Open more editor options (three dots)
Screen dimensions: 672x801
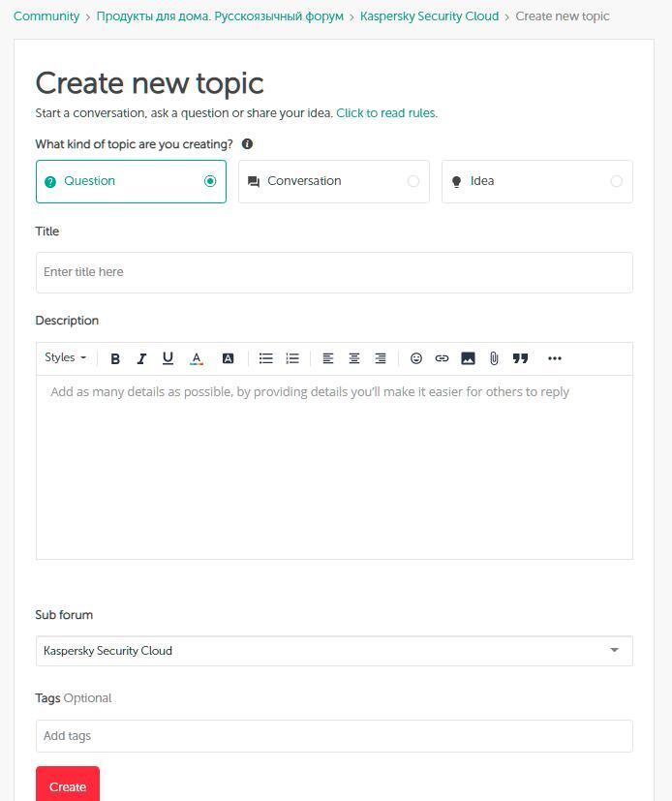pyautogui.click(x=555, y=358)
